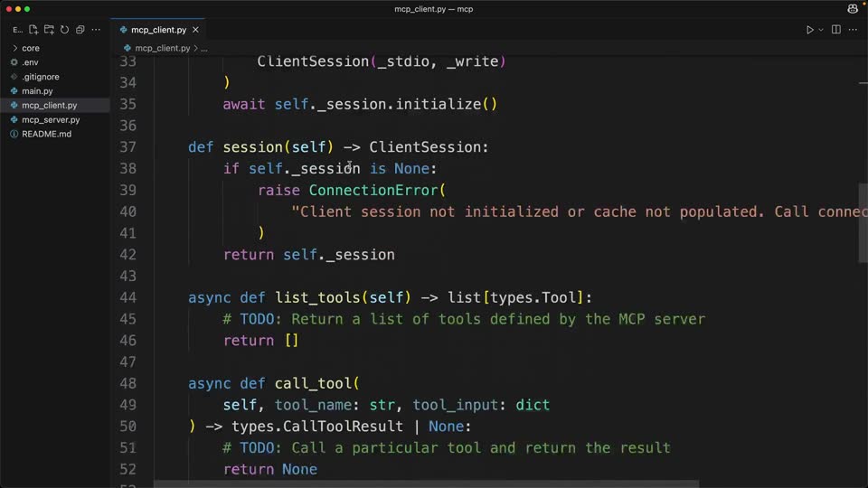Image resolution: width=868 pixels, height=488 pixels.
Task: Click the Python icon in the editor tab
Action: (124, 30)
